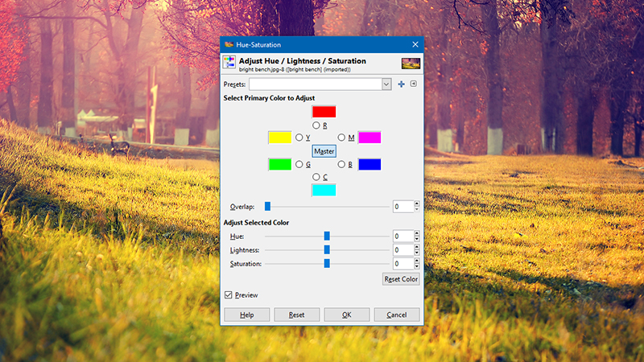Click the Reset Color button
Viewport: 644px width, 362px height.
click(401, 279)
